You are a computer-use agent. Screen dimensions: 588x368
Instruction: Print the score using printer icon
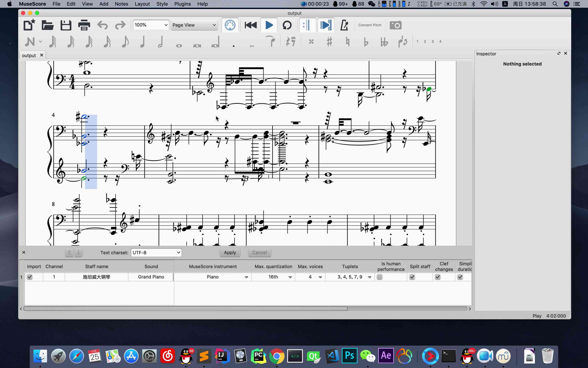pyautogui.click(x=84, y=25)
